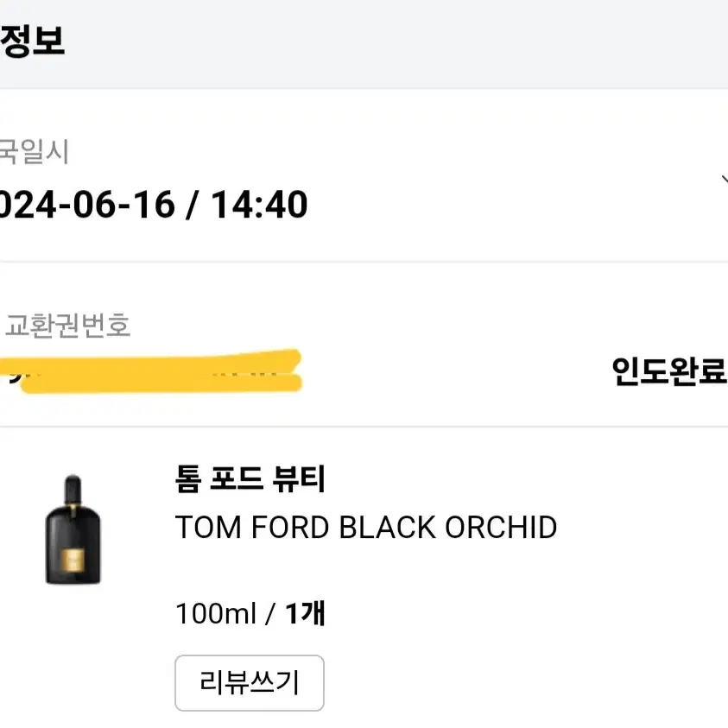Tap the 교환권번호 field label
Image resolution: width=728 pixels, height=728 pixels.
point(67,325)
